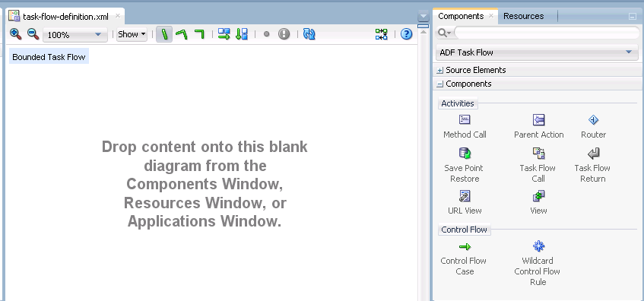Click the Bounded Task Flow label
This screenshot has width=644, height=301.
tap(49, 57)
